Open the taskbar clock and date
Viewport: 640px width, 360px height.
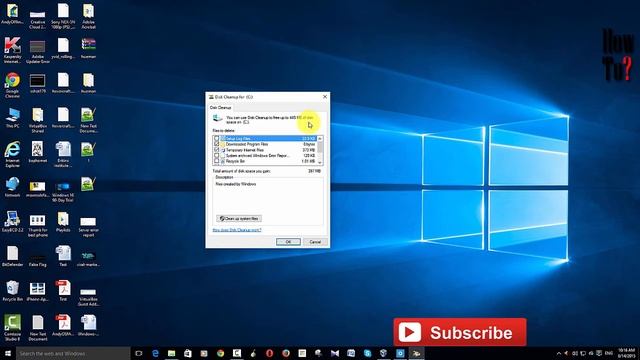(626, 353)
